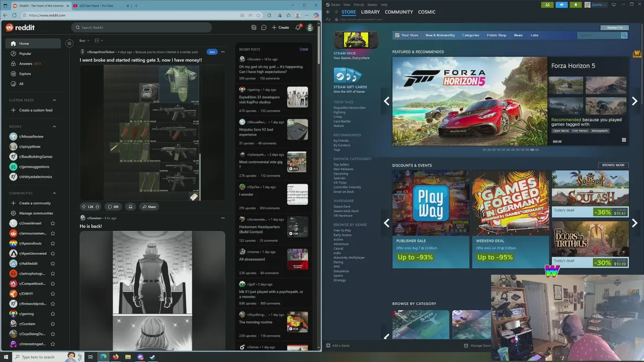Click BROWSE MORE in Discounts & Events
This screenshot has height=362, width=644.
(x=613, y=165)
